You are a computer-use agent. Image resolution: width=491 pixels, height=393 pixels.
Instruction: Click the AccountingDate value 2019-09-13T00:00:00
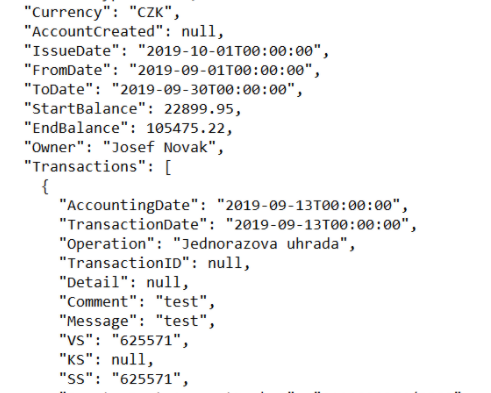click(308, 205)
